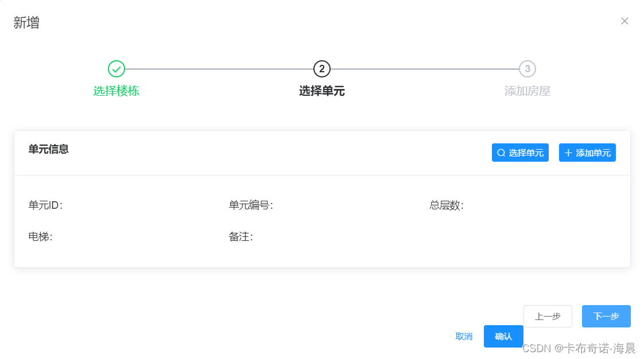Click the 取消 link

pyautogui.click(x=464, y=337)
